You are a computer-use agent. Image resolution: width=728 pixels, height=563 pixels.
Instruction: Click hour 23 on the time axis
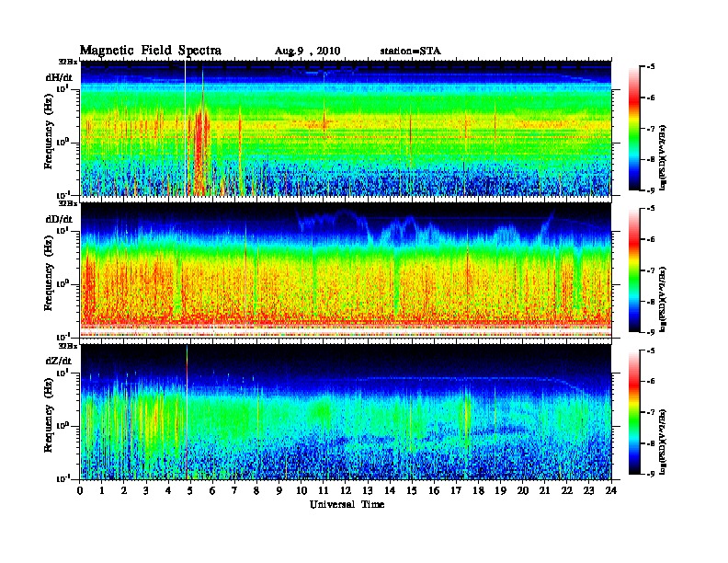tap(589, 490)
